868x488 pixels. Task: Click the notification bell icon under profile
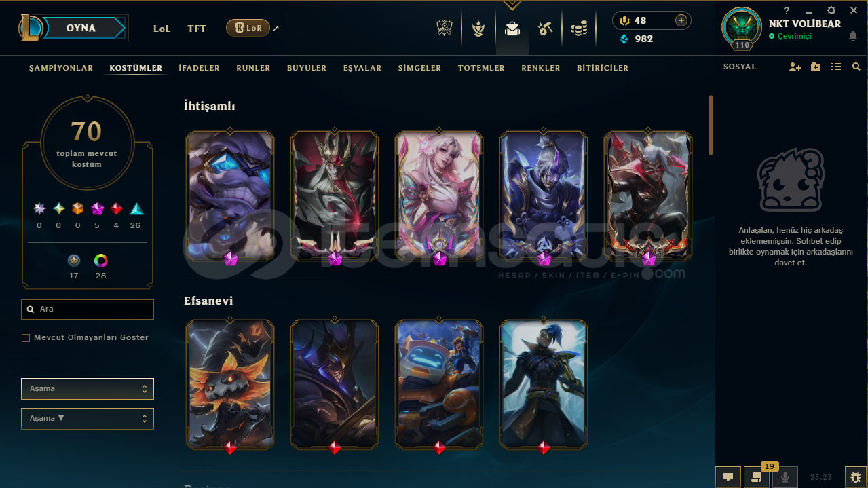coord(853,36)
